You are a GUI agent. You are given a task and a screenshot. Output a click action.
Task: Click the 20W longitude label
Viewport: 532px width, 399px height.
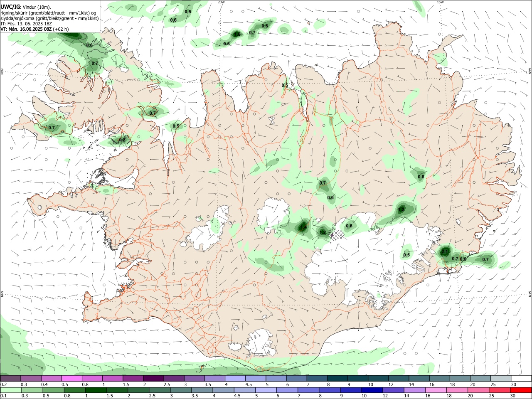point(221,2)
